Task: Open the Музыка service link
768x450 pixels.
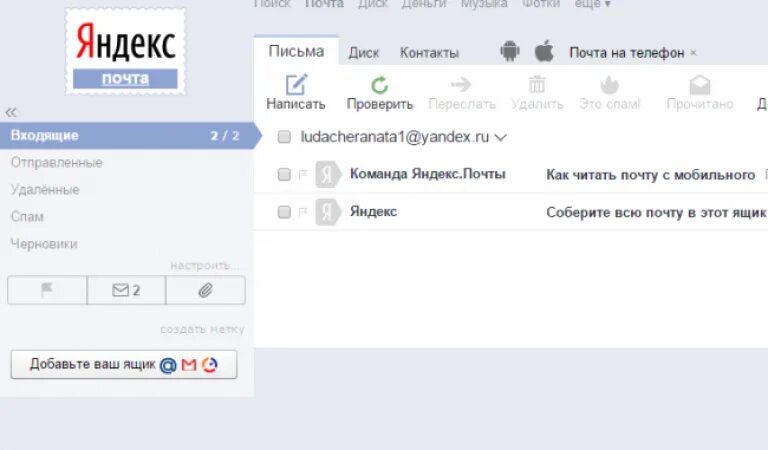Action: coord(484,4)
